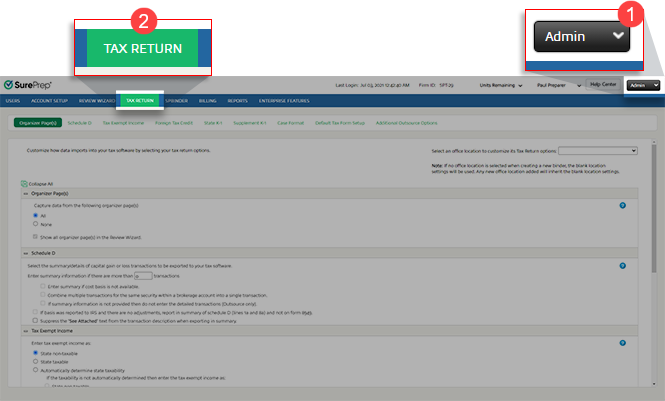This screenshot has height=401, width=665.
Task: Open the Paul Preparer user dropdown
Action: click(559, 85)
